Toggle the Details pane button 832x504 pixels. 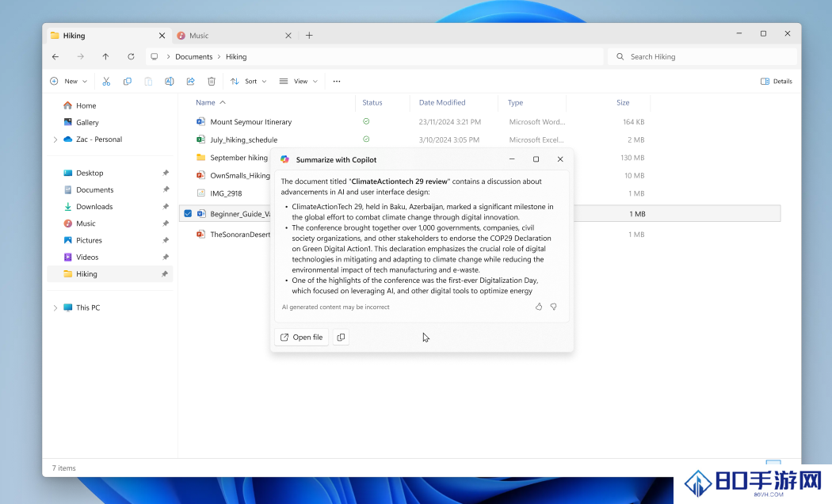tap(777, 81)
